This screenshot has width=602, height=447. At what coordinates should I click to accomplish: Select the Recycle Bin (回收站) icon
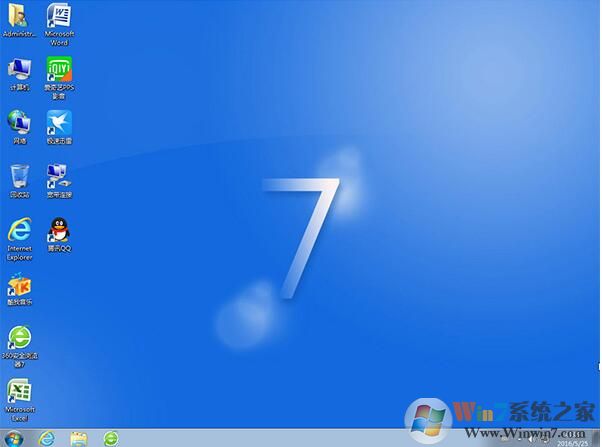click(x=19, y=181)
